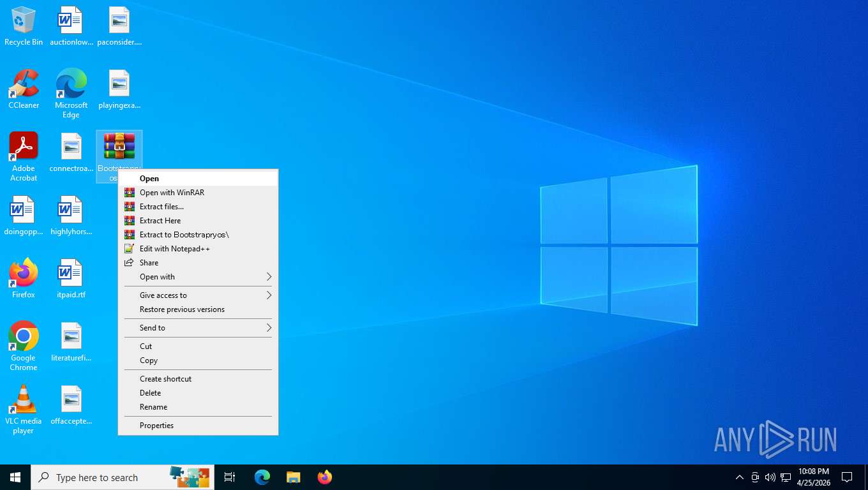Choose Open in the context menu
The image size is (868, 490).
pyautogui.click(x=198, y=179)
